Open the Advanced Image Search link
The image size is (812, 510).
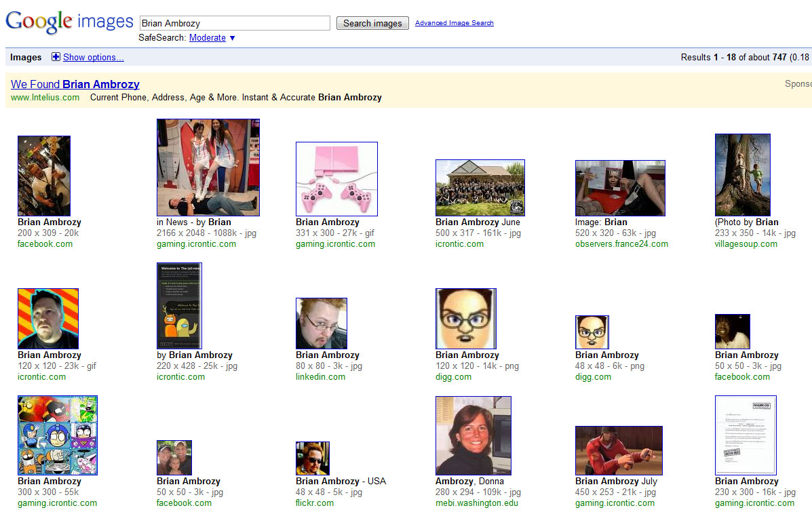pyautogui.click(x=454, y=23)
